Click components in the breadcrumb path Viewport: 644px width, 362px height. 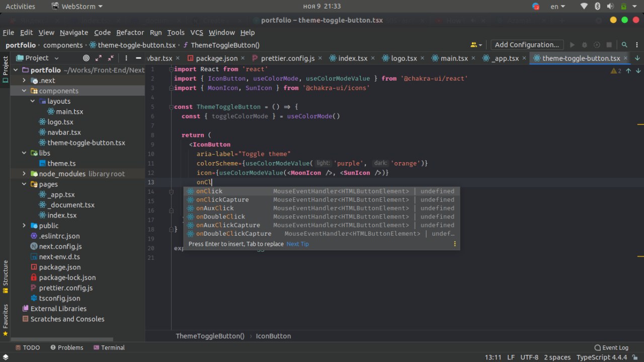pos(63,45)
